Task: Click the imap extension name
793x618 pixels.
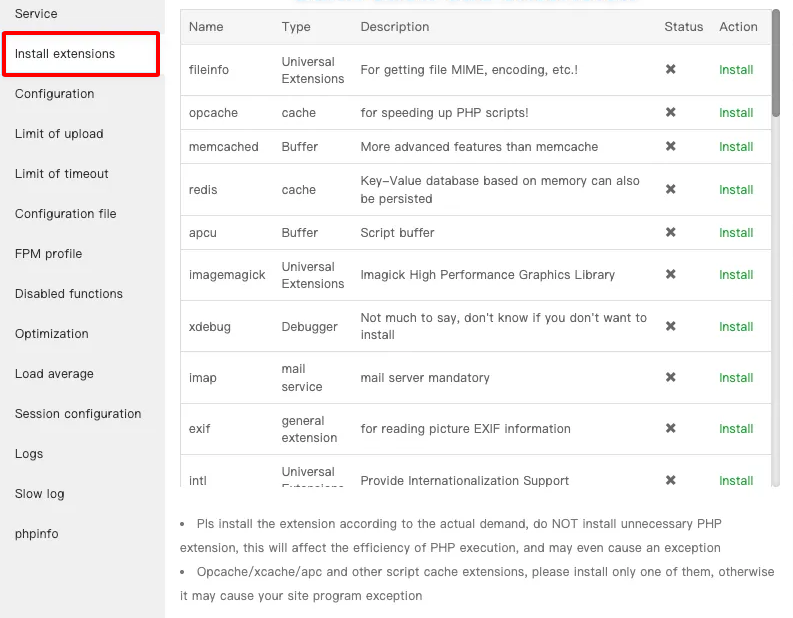Action: point(202,378)
